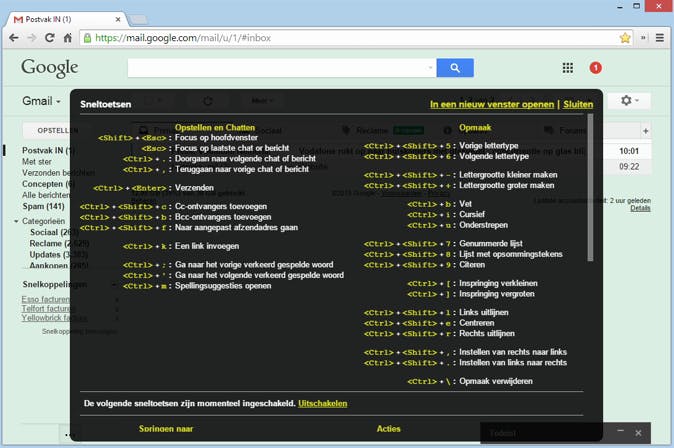Open shortcuts in a new window link
This screenshot has width=674, height=448.
(492, 104)
